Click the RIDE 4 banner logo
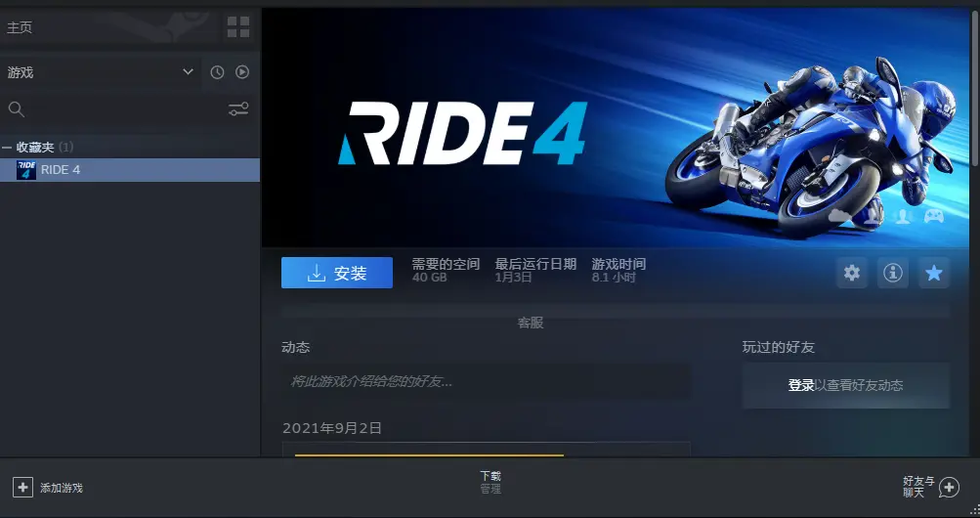Image resolution: width=980 pixels, height=518 pixels. pyautogui.click(x=462, y=133)
